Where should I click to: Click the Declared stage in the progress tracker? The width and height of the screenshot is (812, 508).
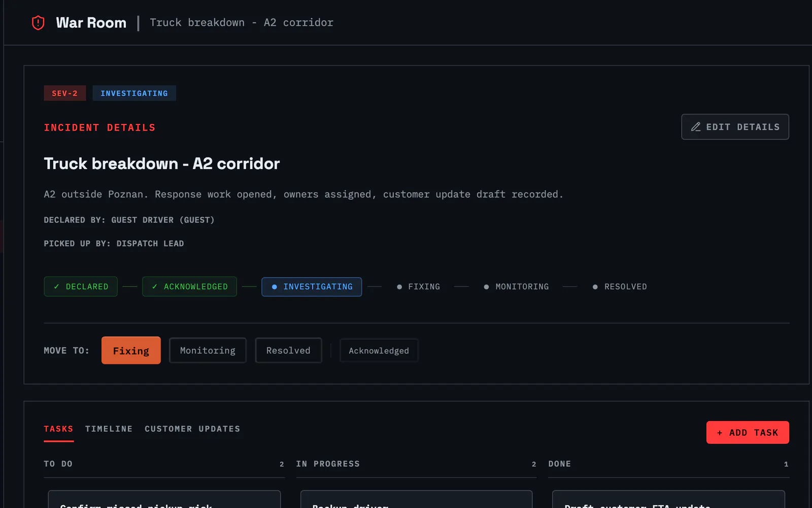pos(81,287)
